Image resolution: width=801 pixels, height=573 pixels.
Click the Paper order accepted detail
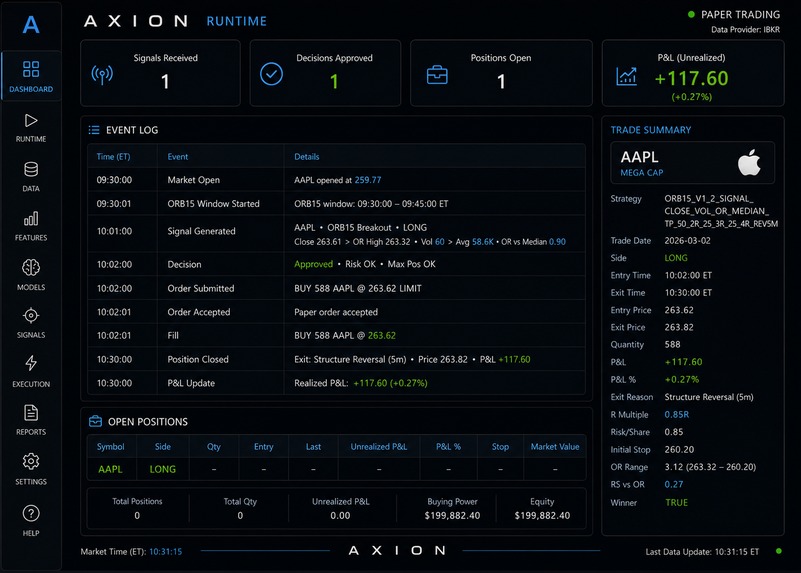tap(336, 312)
